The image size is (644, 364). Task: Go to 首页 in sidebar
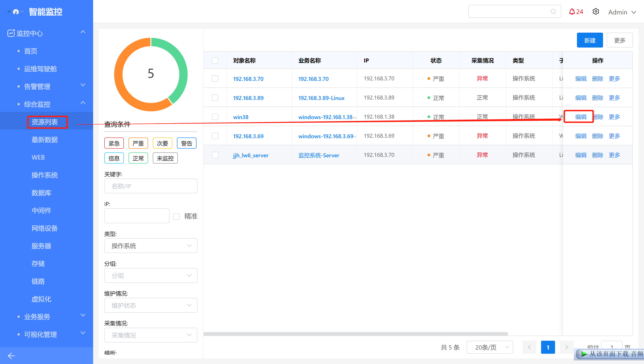click(31, 51)
